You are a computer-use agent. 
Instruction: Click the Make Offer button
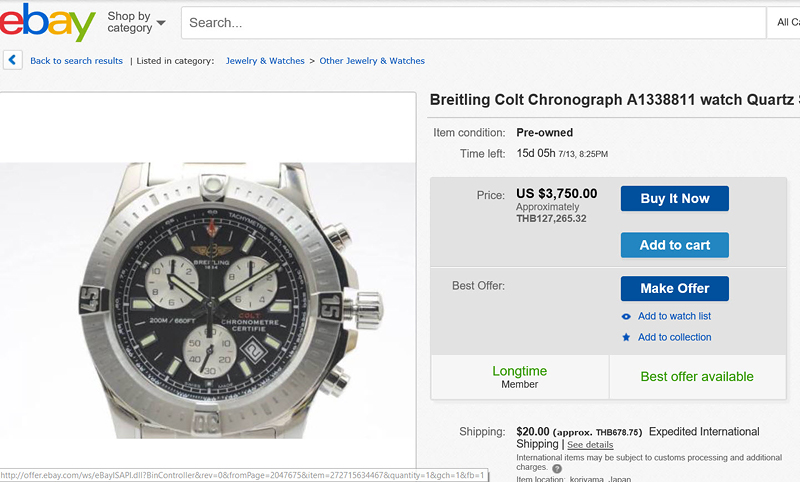(x=674, y=288)
